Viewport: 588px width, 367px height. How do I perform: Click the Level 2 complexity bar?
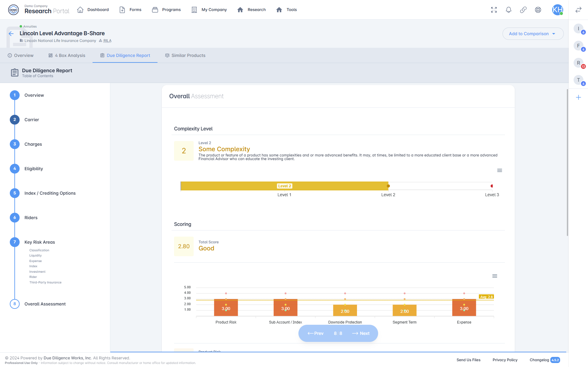coord(284,186)
